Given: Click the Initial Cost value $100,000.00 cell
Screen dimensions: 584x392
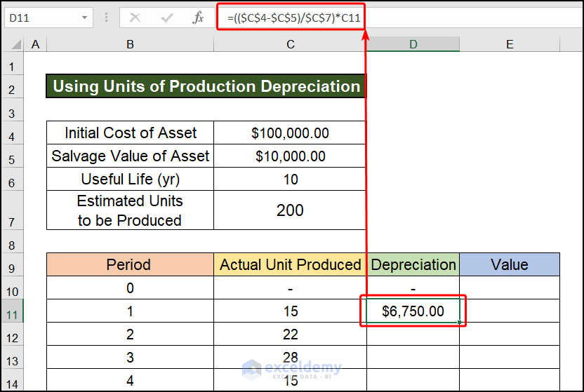Looking at the screenshot, I should coord(290,133).
